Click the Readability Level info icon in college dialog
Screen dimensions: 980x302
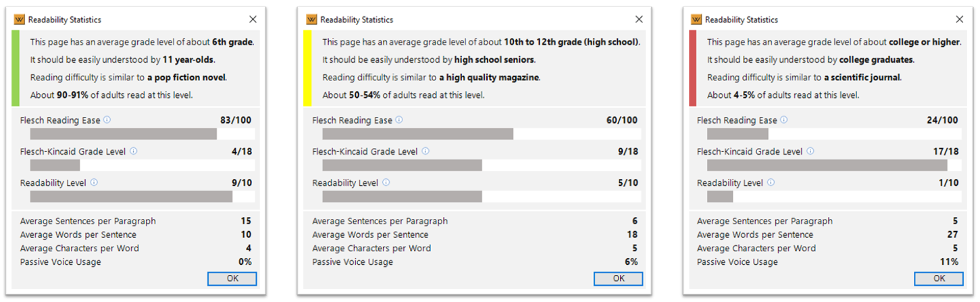[771, 182]
